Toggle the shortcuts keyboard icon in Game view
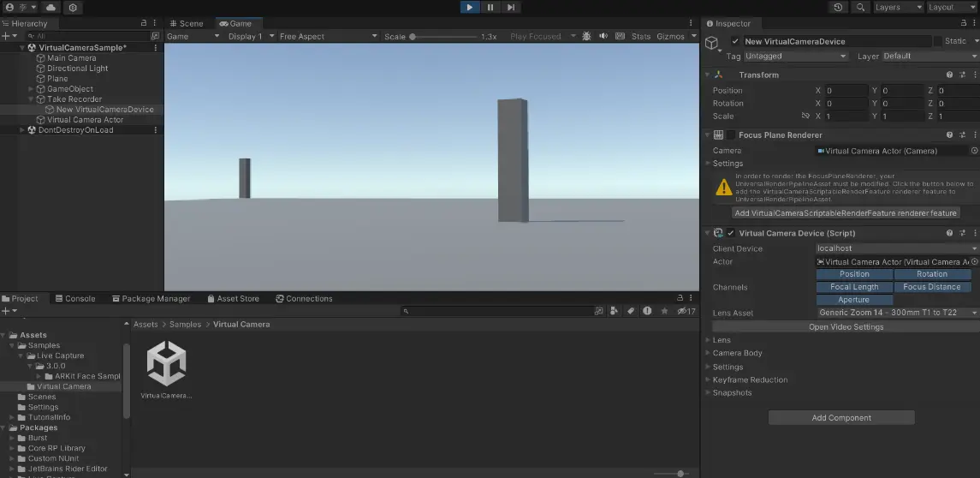 (620, 36)
